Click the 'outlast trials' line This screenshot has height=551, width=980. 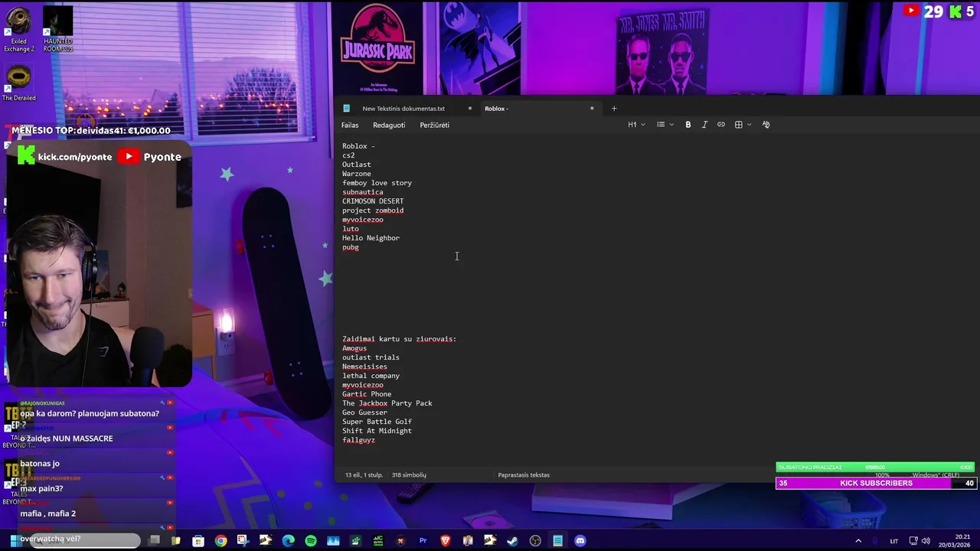(371, 357)
